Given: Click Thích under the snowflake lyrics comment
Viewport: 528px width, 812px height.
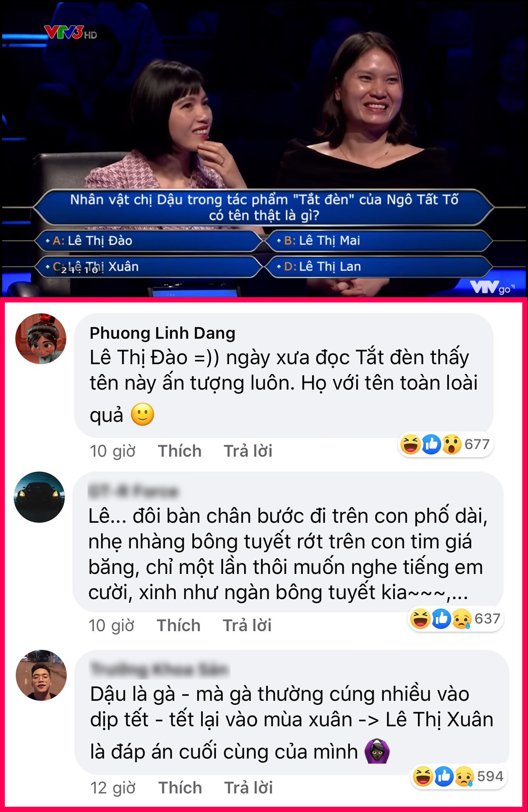Looking at the screenshot, I should (x=179, y=626).
